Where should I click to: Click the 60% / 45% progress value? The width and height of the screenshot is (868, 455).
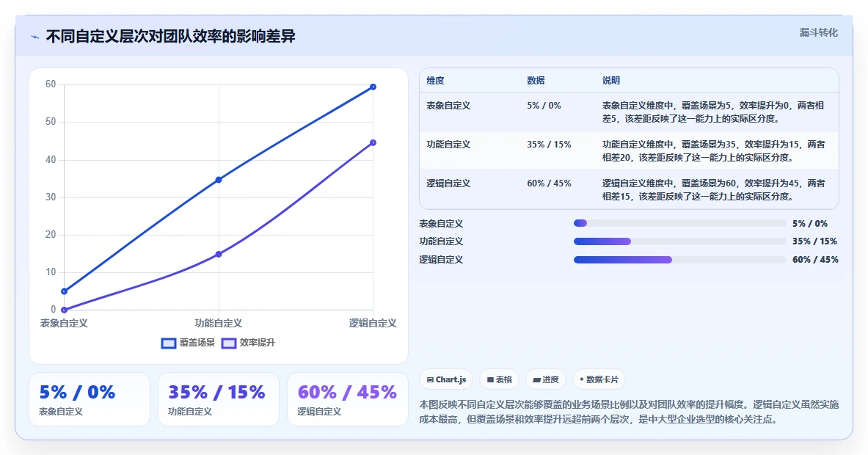[815, 260]
